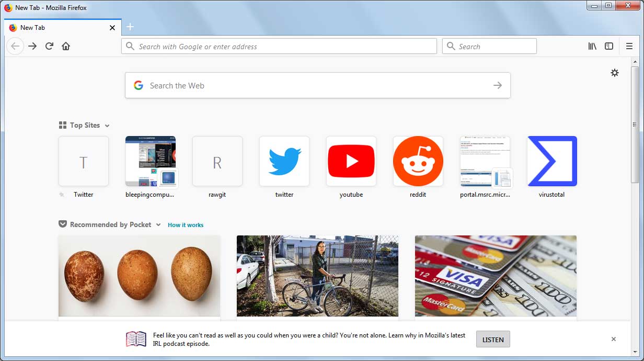The width and height of the screenshot is (644, 361).
Task: Open the virustotal top site tile
Action: click(552, 161)
